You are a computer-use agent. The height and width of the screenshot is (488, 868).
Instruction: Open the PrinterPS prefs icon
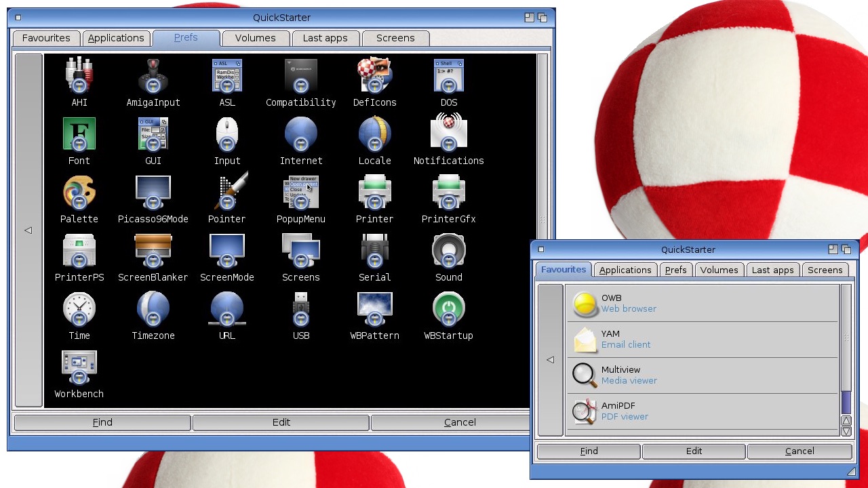(x=79, y=251)
